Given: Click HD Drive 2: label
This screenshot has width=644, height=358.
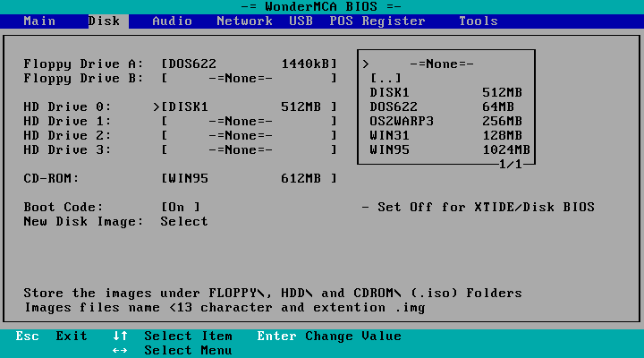Looking at the screenshot, I should coord(67,136).
